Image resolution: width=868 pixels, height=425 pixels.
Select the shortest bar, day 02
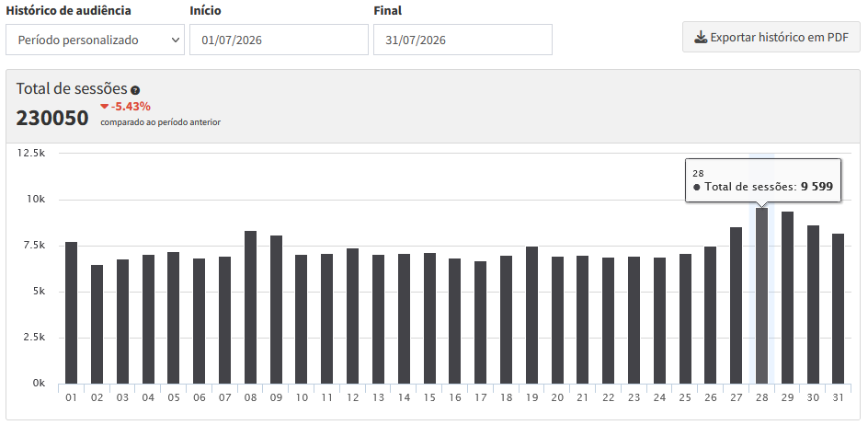97,324
